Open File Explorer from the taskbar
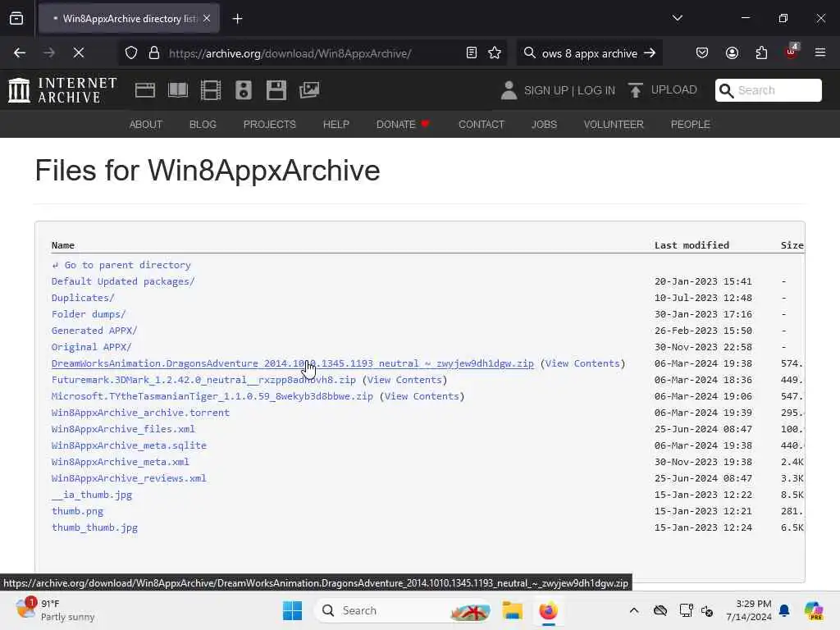Screen dimensions: 840x630 pyautogui.click(x=512, y=610)
